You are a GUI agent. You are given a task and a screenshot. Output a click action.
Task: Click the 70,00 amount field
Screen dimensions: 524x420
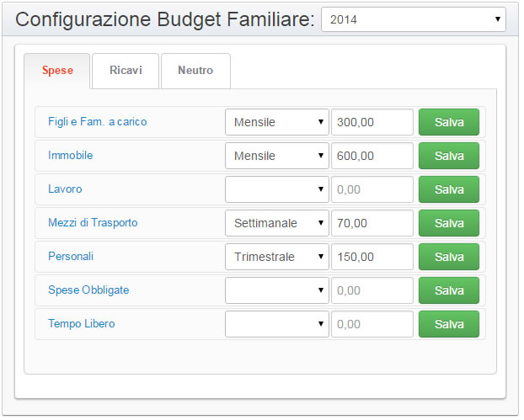[x=372, y=223]
